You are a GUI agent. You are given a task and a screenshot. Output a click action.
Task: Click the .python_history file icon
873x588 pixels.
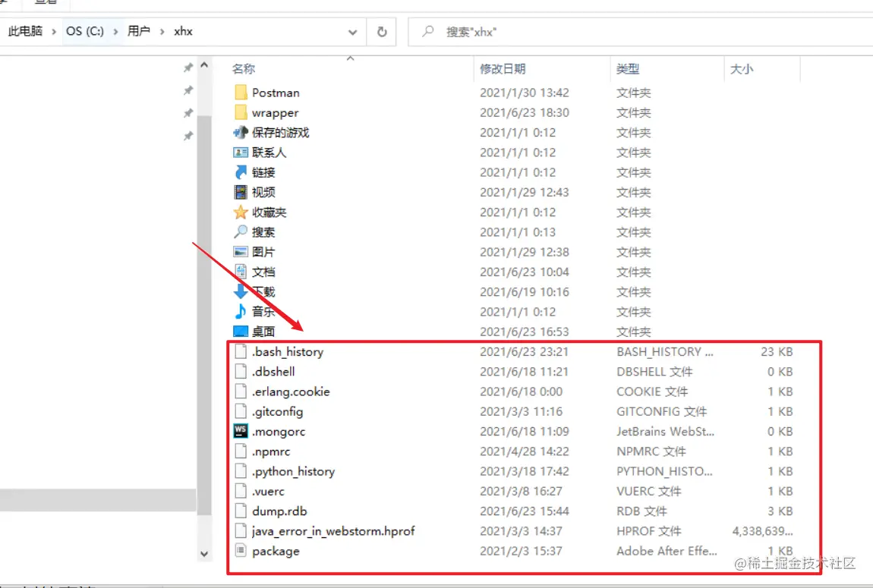[241, 471]
